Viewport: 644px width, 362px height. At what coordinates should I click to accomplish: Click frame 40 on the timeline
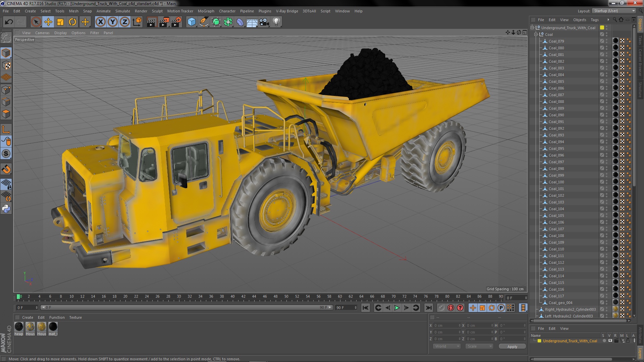pyautogui.click(x=232, y=297)
